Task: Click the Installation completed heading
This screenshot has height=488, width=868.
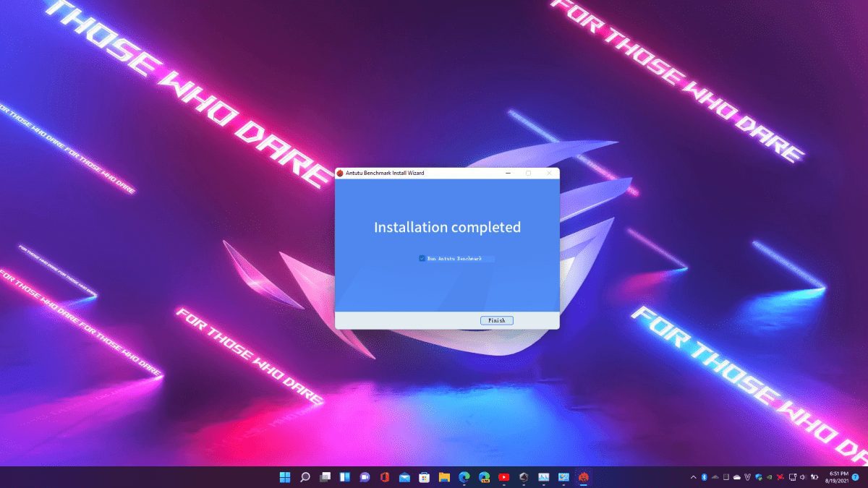Action: pyautogui.click(x=447, y=227)
